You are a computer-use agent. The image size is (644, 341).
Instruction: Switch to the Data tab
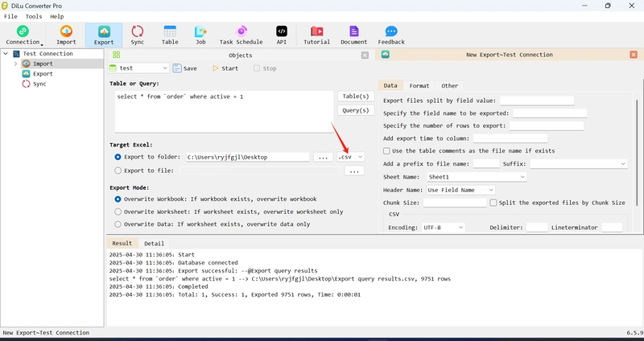[390, 85]
